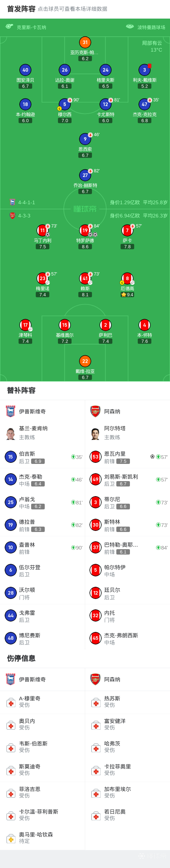Viewport: 170px width, 868px height.
Task: Tap goalkeeper number 31 jersey icon
Action: click(x=85, y=42)
